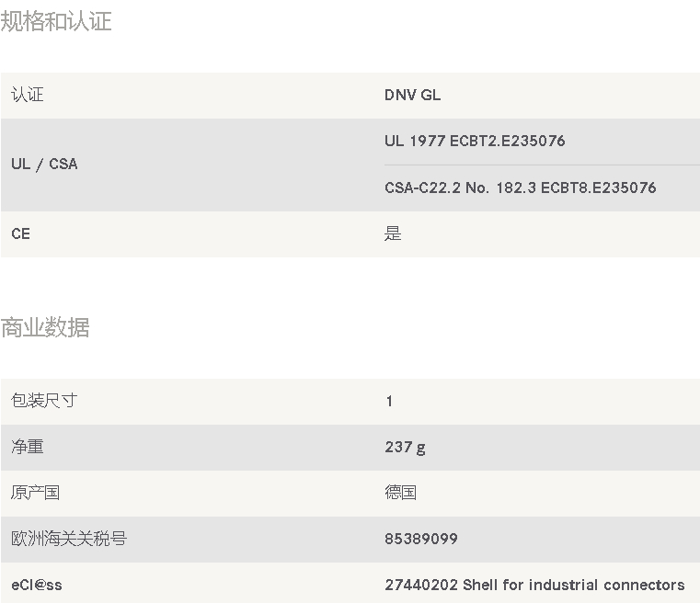Click the 237 g net weight value

pyautogui.click(x=405, y=447)
